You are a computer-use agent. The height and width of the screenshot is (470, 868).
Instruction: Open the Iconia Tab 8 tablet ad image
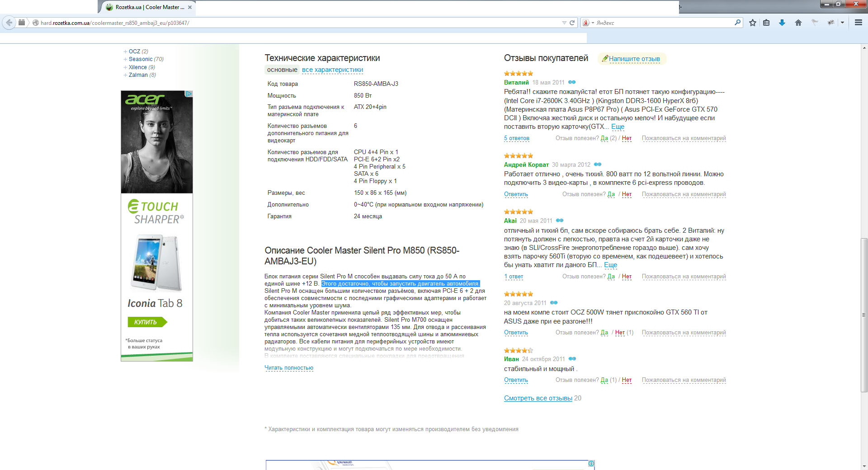[156, 263]
